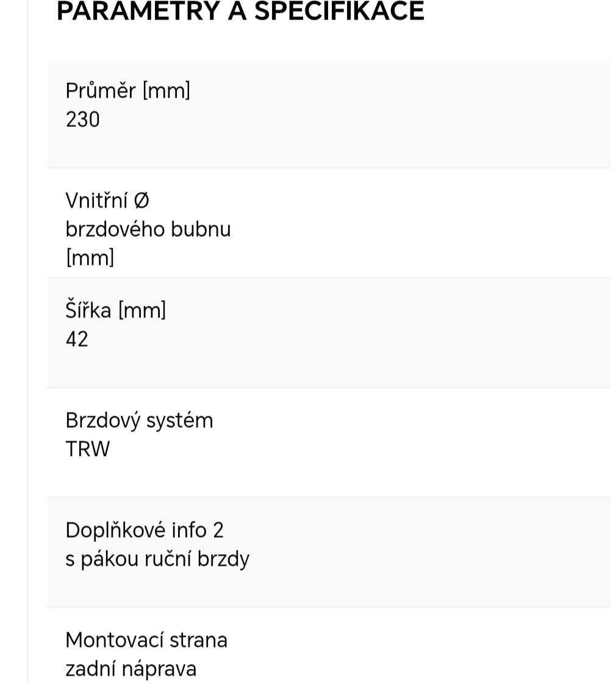Viewport: 616px width, 683px height.
Task: Click the s pákou ruční brzdy value
Action: [157, 559]
